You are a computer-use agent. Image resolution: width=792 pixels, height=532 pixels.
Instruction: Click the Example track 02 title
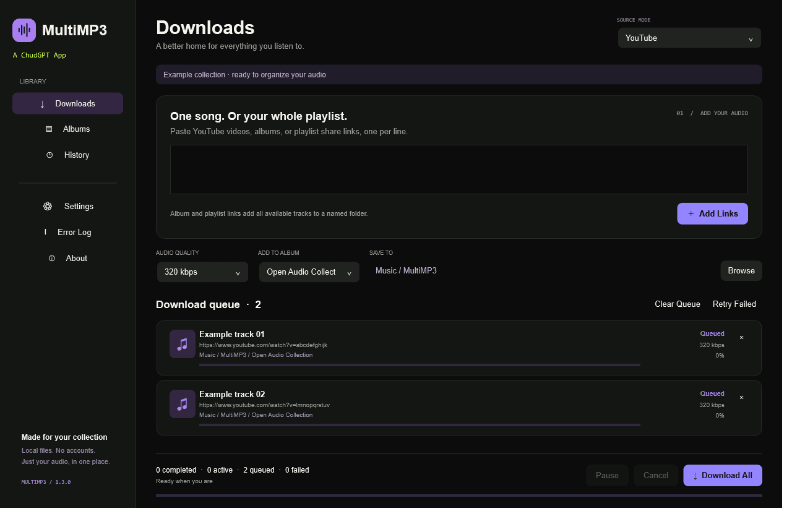(232, 395)
